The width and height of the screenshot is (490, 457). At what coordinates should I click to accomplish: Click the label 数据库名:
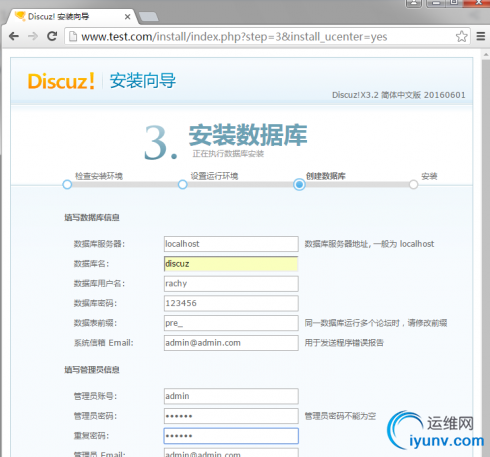(91, 264)
